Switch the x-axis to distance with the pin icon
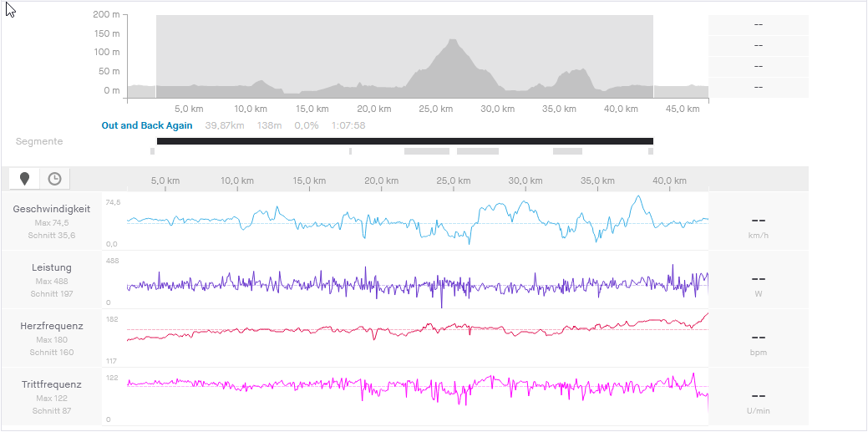This screenshot has width=868, height=432. pos(24,178)
